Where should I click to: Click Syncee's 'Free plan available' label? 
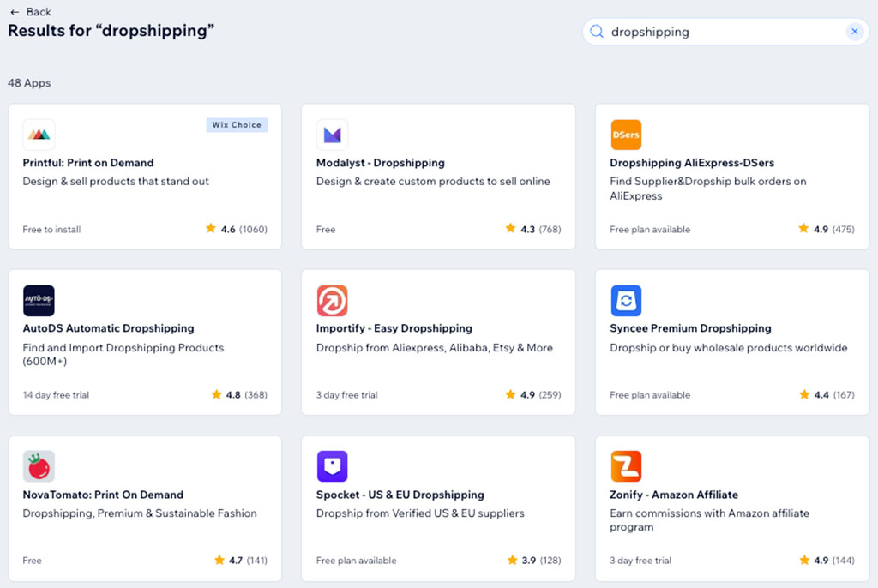(650, 395)
